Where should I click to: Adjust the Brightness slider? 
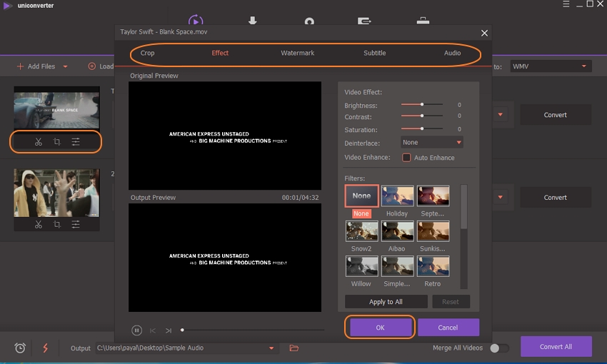pyautogui.click(x=422, y=104)
